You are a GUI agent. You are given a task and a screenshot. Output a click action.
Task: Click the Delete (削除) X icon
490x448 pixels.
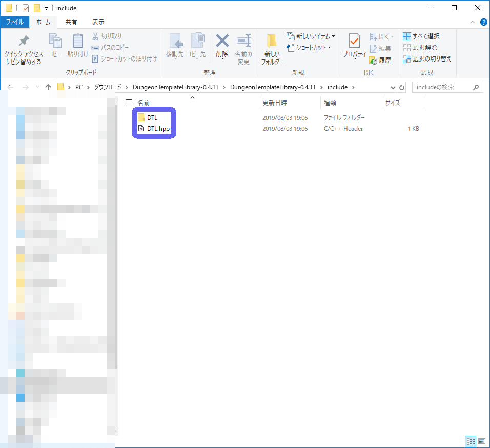click(221, 41)
